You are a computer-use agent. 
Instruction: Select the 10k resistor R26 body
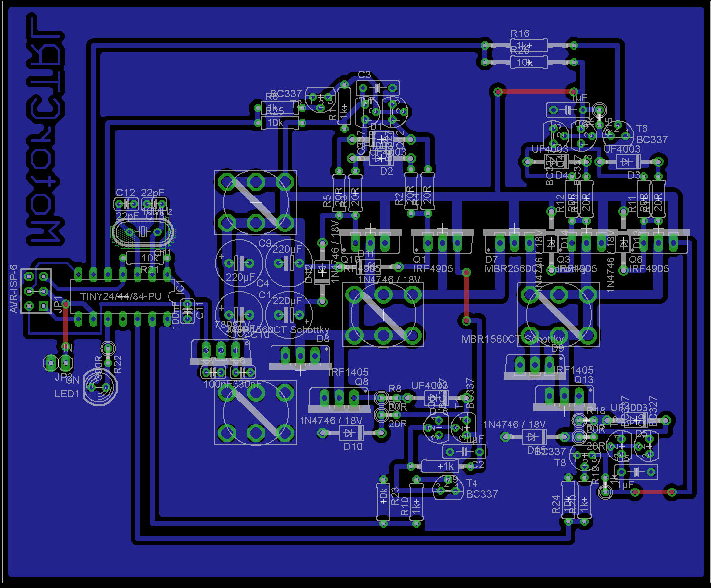click(x=528, y=62)
